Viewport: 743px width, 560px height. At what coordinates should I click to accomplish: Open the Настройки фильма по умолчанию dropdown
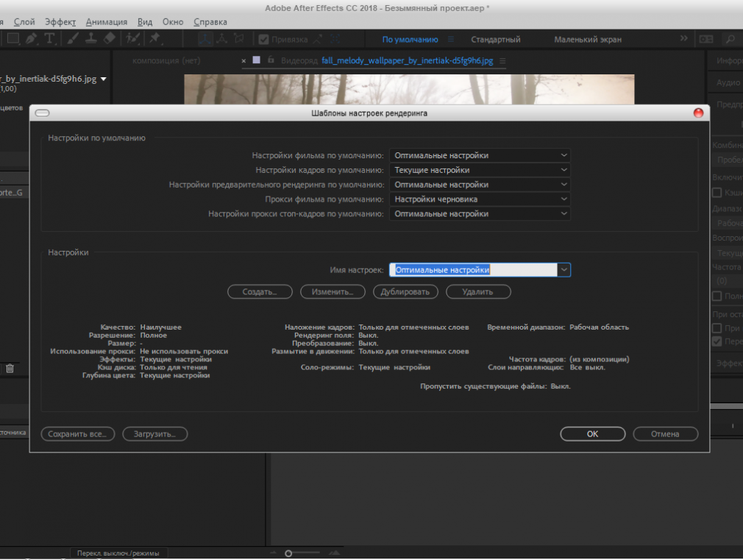coord(480,155)
